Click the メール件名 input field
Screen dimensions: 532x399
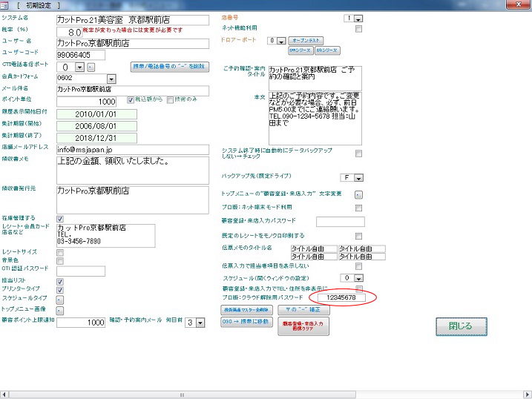[x=133, y=90]
